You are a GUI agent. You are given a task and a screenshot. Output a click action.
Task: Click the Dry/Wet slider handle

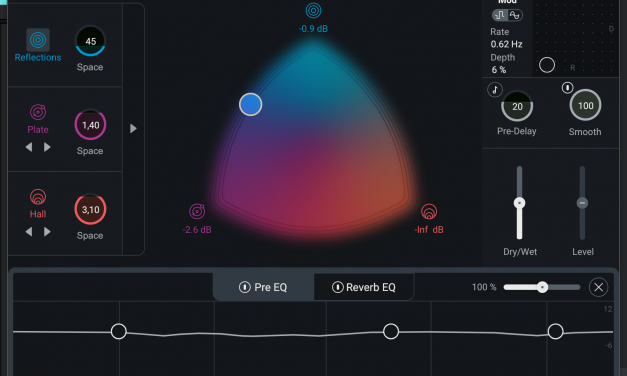click(519, 203)
